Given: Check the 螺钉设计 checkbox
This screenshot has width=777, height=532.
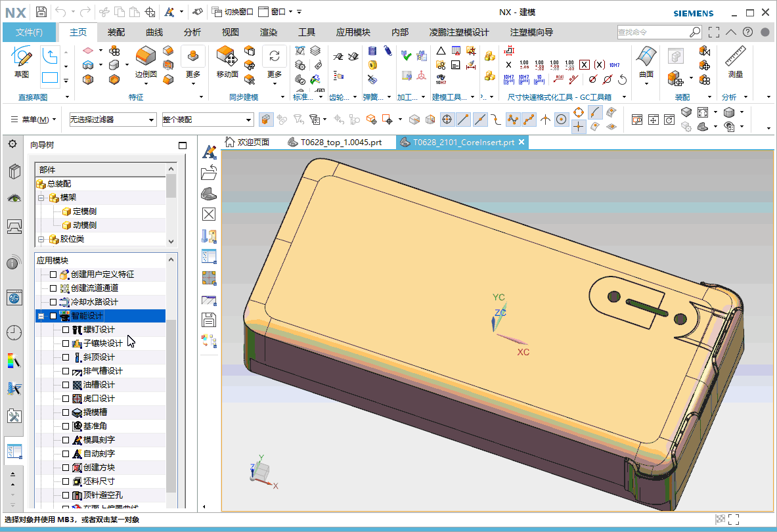Looking at the screenshot, I should coord(65,330).
